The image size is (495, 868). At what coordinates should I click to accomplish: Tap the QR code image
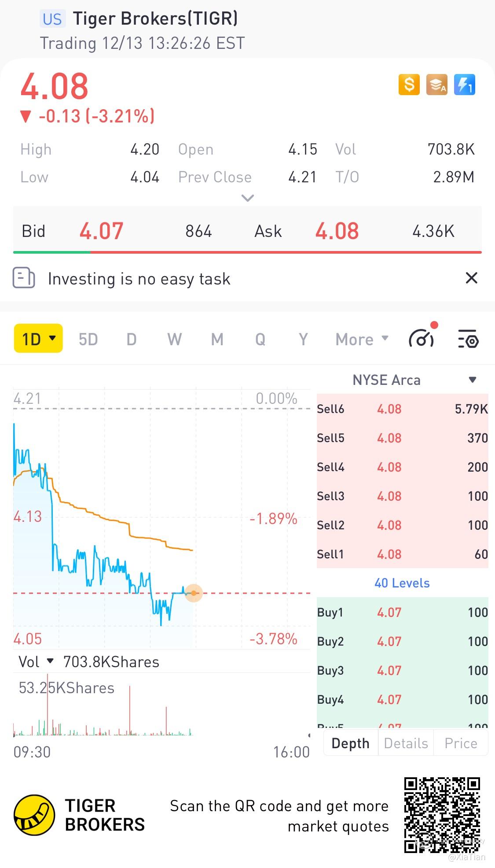pyautogui.click(x=441, y=815)
